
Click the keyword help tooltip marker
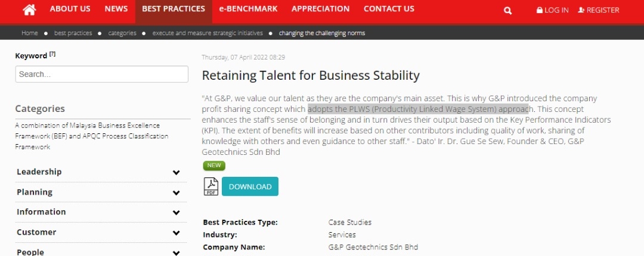coord(52,54)
